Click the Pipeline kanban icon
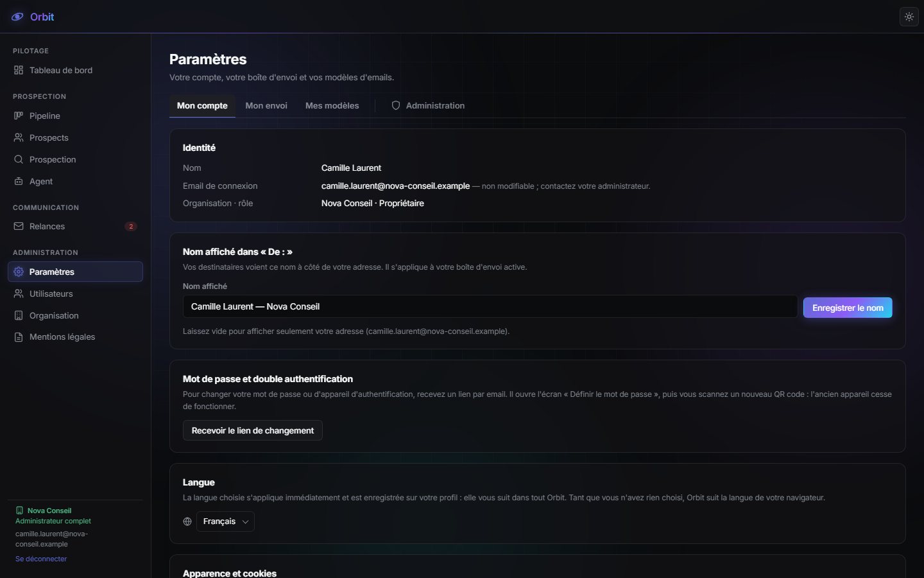Screen dimensions: 924x578 coord(19,116)
